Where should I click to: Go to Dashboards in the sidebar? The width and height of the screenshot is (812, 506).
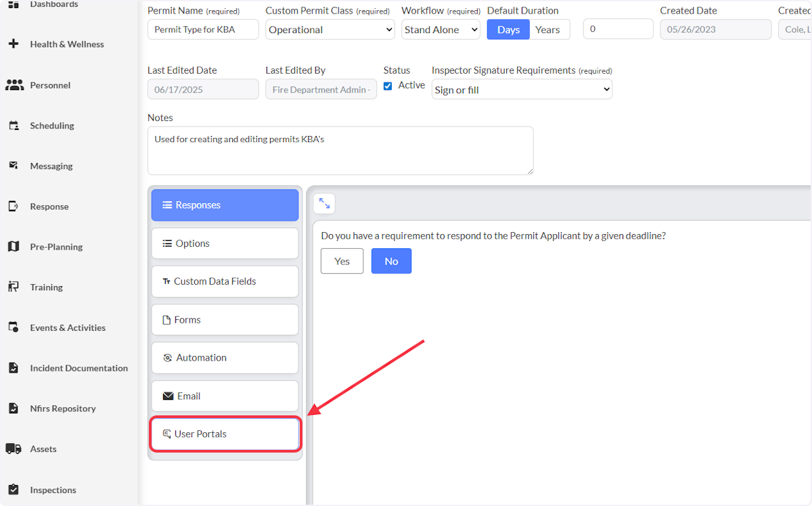[x=54, y=4]
